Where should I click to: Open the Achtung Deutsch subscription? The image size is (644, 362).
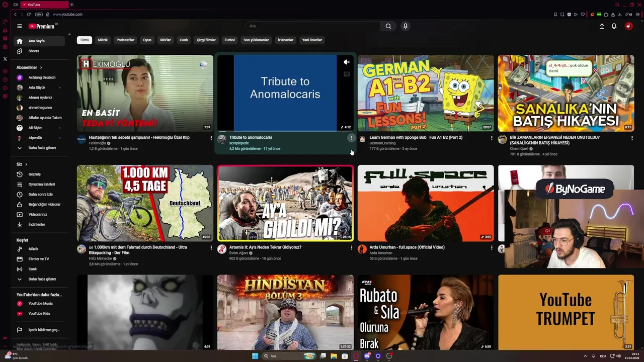(40, 77)
